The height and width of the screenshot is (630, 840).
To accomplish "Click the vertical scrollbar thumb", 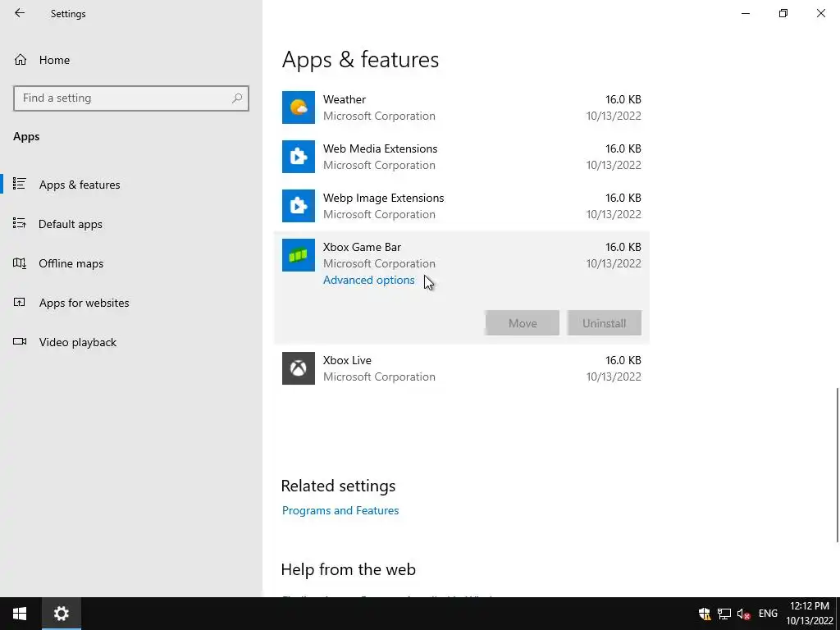I will coord(837,465).
